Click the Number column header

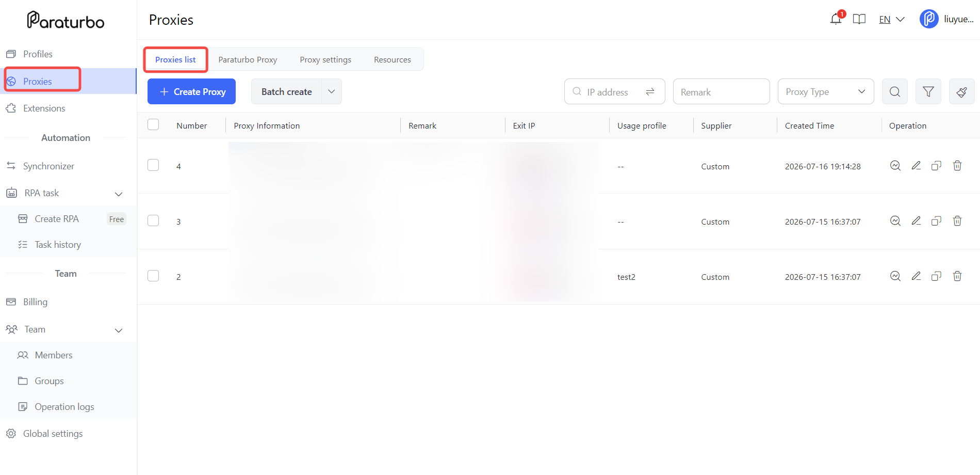click(191, 125)
